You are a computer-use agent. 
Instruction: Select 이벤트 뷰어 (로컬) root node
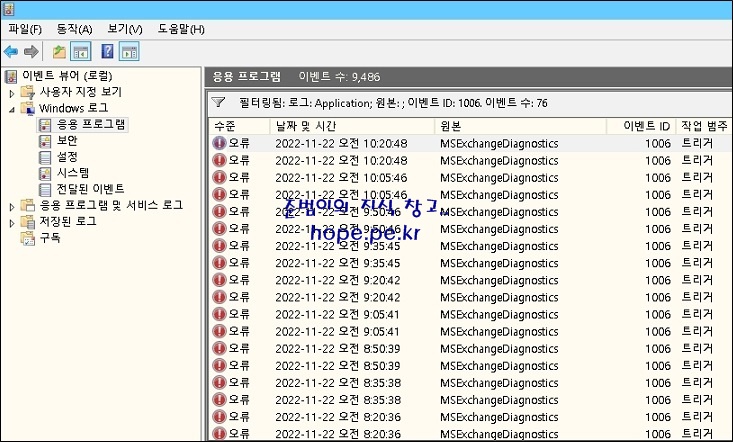tap(67, 76)
